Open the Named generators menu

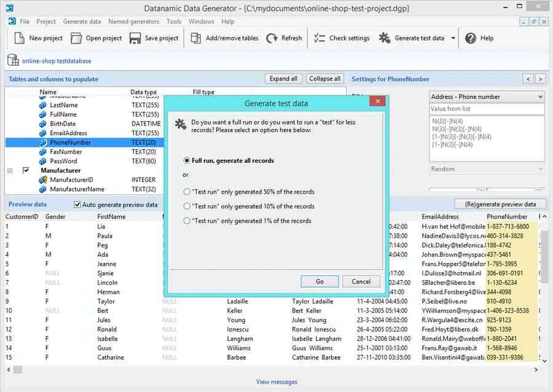(134, 22)
